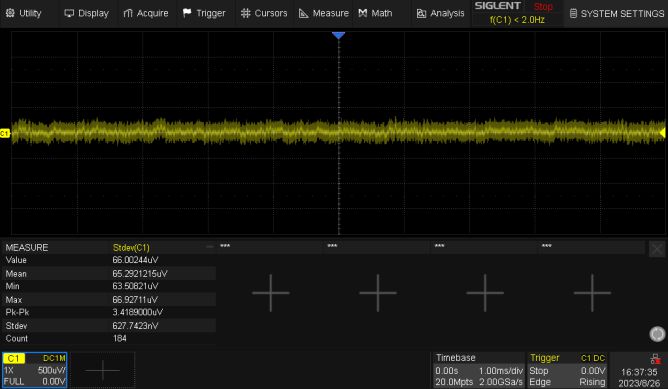668x389 pixels.
Task: Open the C1 channel settings box
Action: [35, 370]
